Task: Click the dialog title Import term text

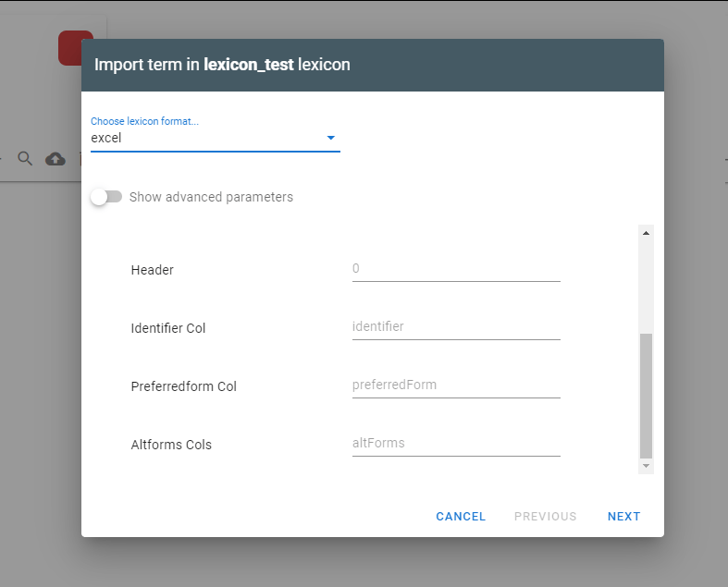Action: [222, 65]
